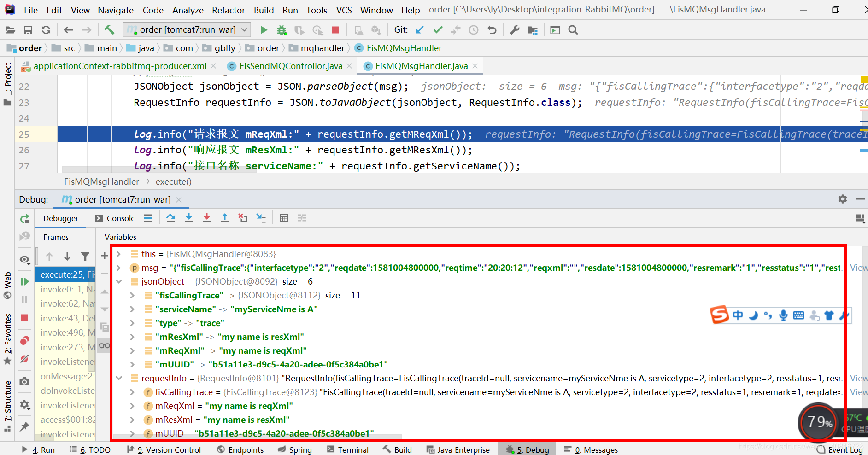The image size is (868, 455).
Task: Collapse the requestInfo variable node
Action: click(118, 378)
